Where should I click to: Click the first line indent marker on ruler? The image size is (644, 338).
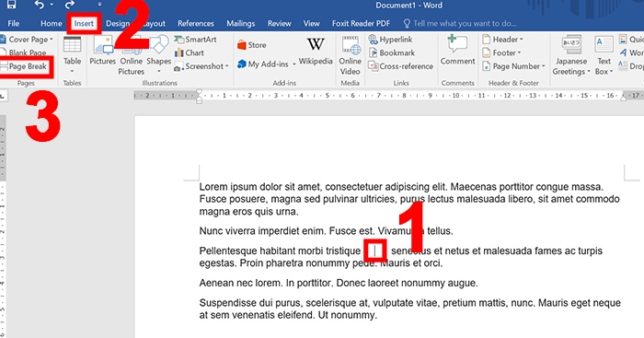[200, 92]
